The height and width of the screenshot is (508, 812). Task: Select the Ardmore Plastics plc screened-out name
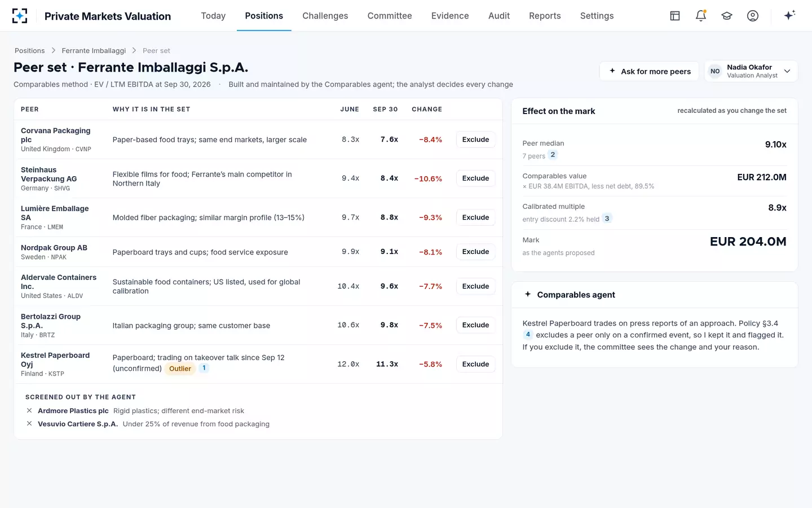73,411
